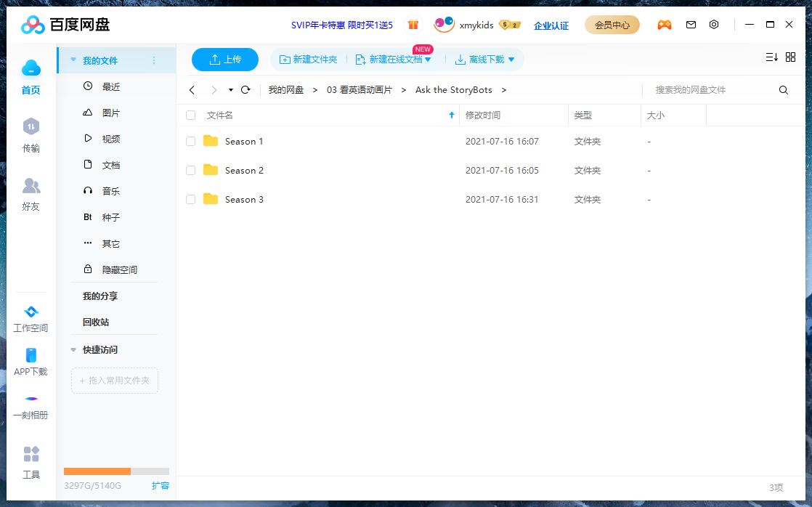Open the Season 1 folder icon
The height and width of the screenshot is (507, 812).
pyautogui.click(x=210, y=141)
